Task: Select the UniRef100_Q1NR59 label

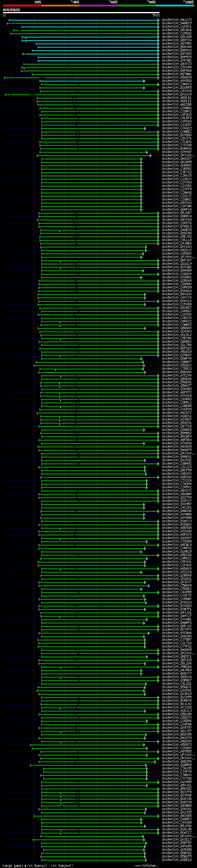Action: click(177, 765)
